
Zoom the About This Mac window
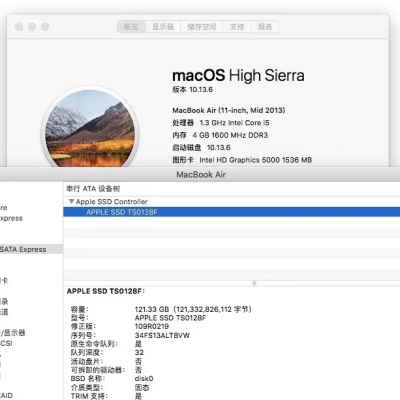[45, 27]
